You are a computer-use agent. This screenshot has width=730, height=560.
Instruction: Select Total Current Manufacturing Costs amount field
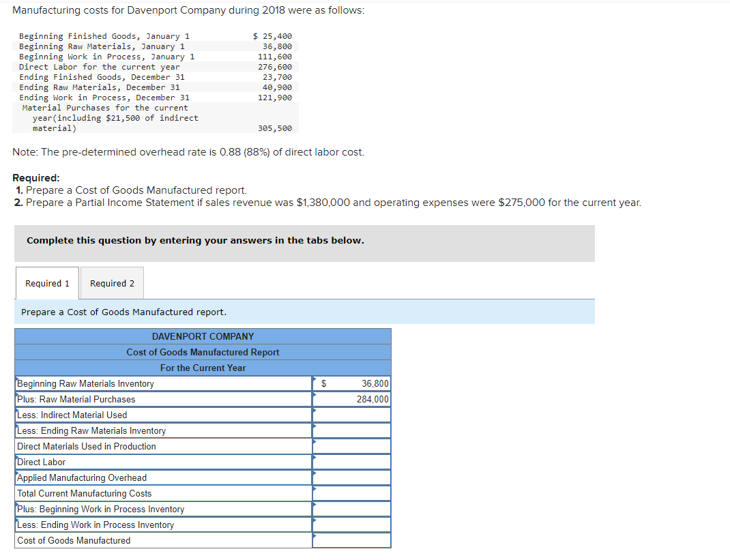coord(351,493)
